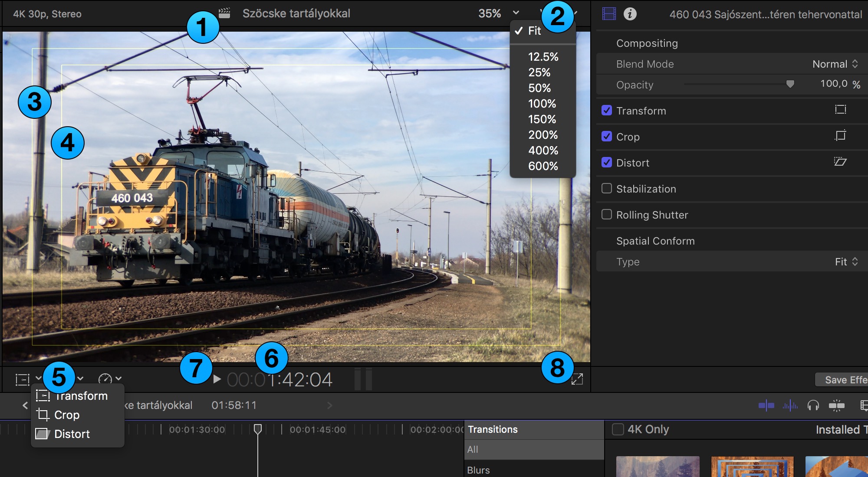Select Crop from the popup menu
Viewport: 868px width, 477px height.
[78, 415]
